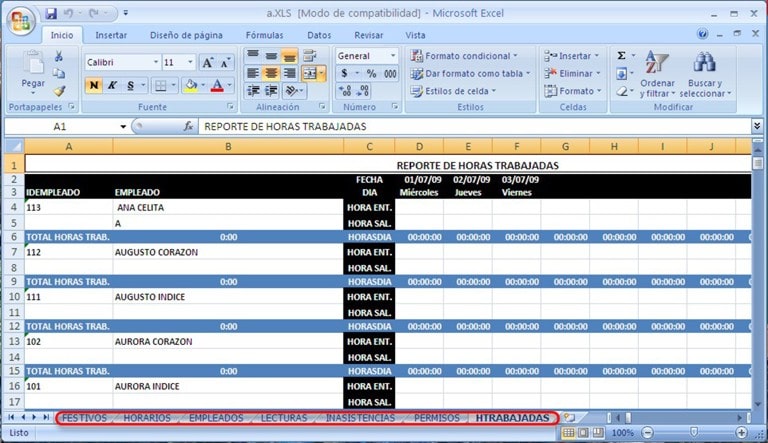This screenshot has width=768, height=443.
Task: Apply thousands separator 000 style
Action: pyautogui.click(x=390, y=74)
